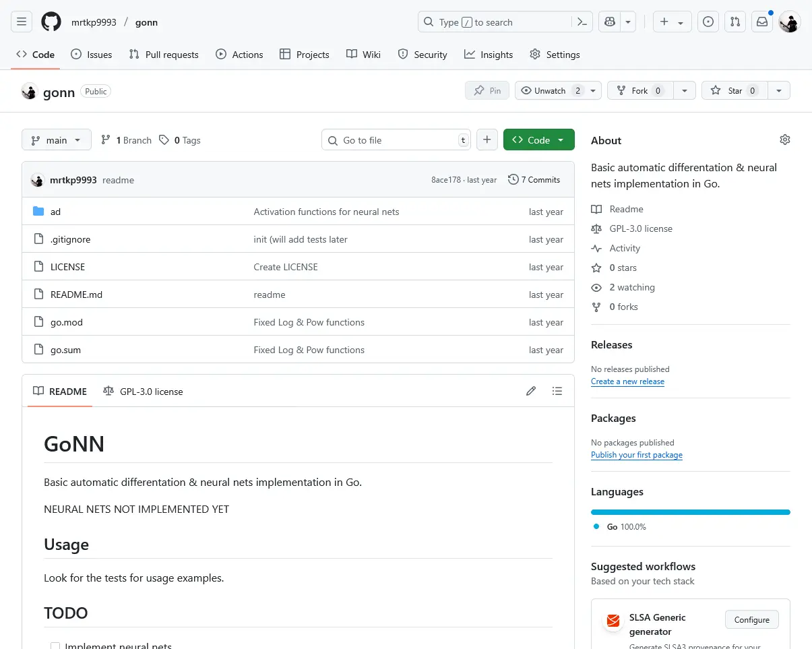Switch to the Issues tab
The height and width of the screenshot is (649, 812).
[x=92, y=55]
